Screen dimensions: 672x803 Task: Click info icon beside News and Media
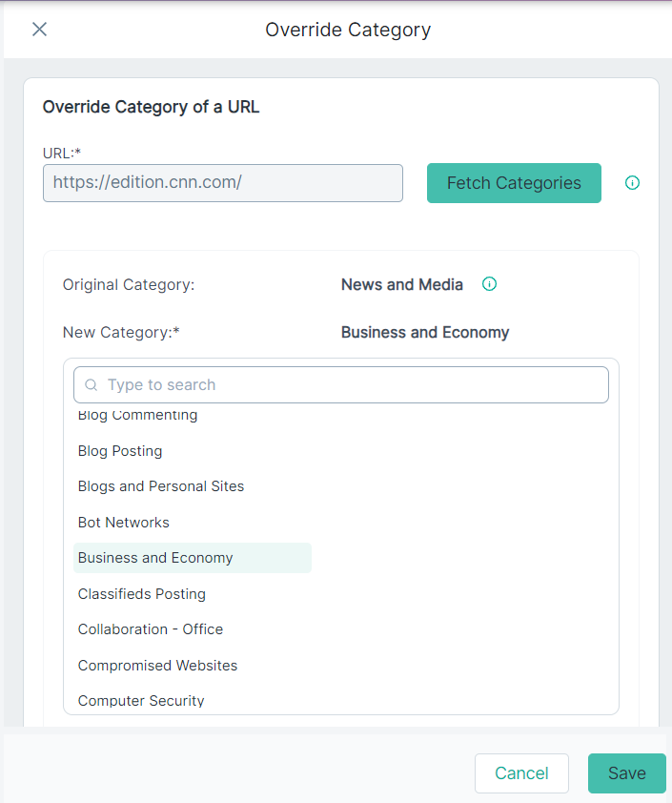tap(489, 283)
